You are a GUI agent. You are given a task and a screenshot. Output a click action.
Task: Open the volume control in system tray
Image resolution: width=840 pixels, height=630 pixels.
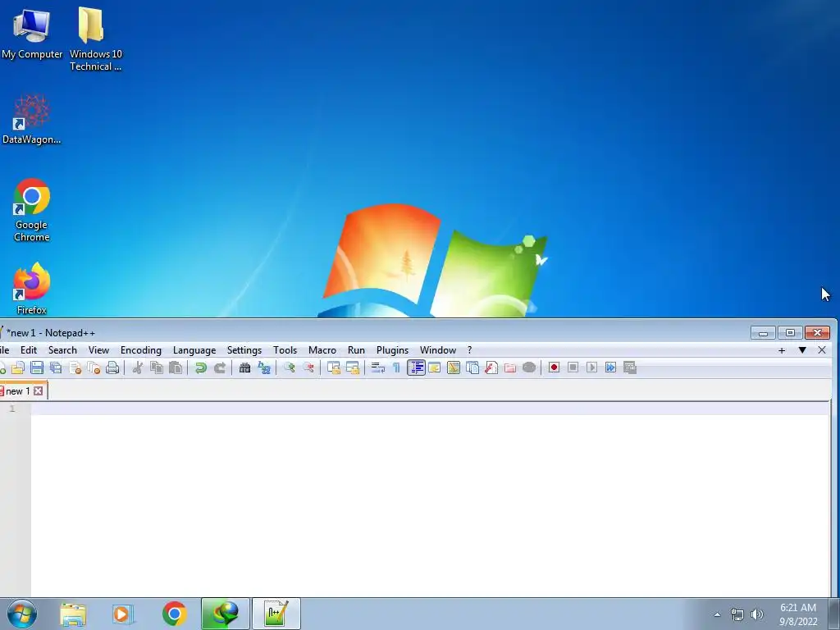756,614
